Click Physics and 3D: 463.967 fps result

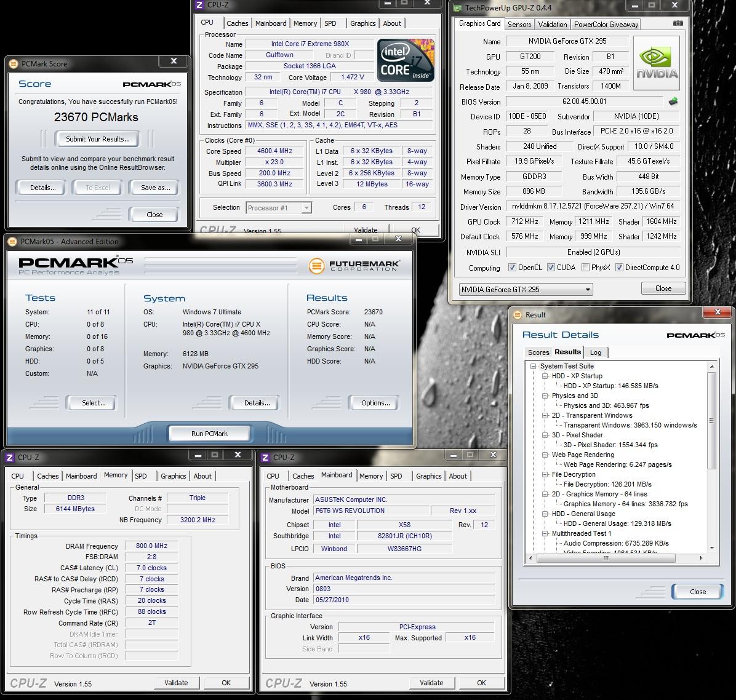point(606,405)
